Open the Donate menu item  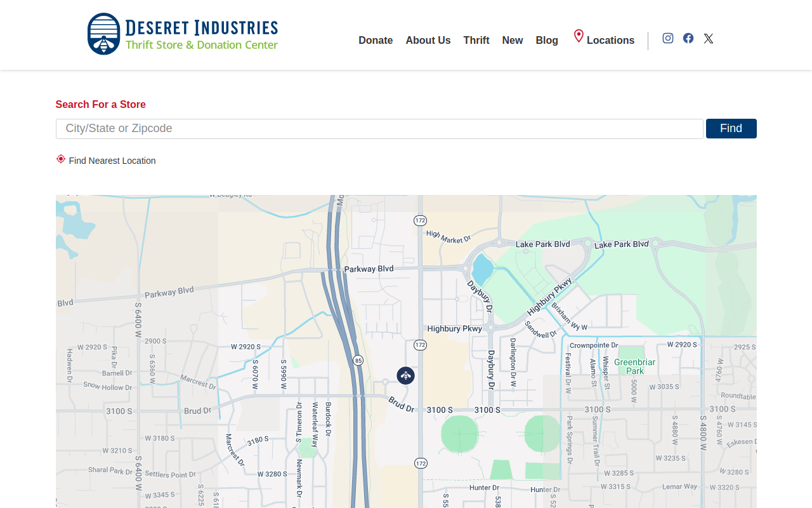pos(376,40)
